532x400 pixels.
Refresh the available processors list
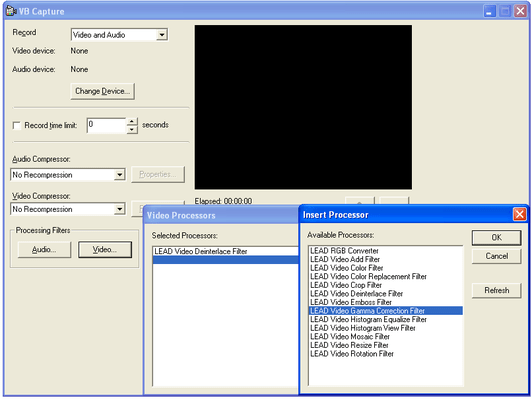coord(496,290)
